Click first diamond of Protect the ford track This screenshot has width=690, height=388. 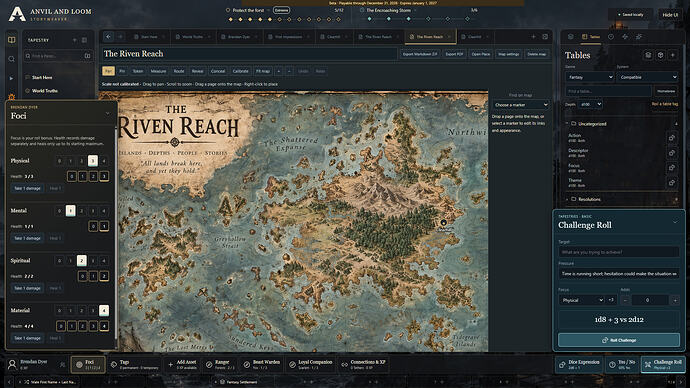click(231, 19)
